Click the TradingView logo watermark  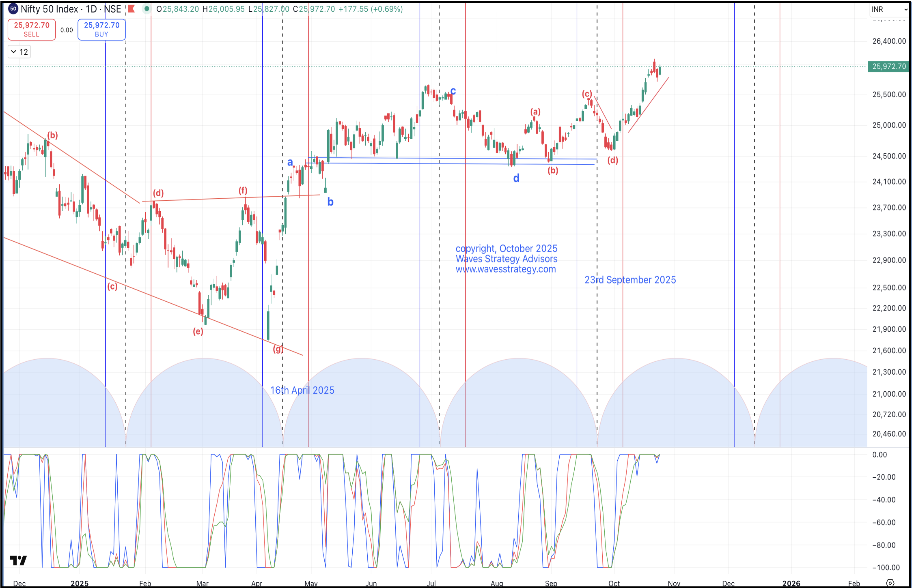click(x=18, y=560)
